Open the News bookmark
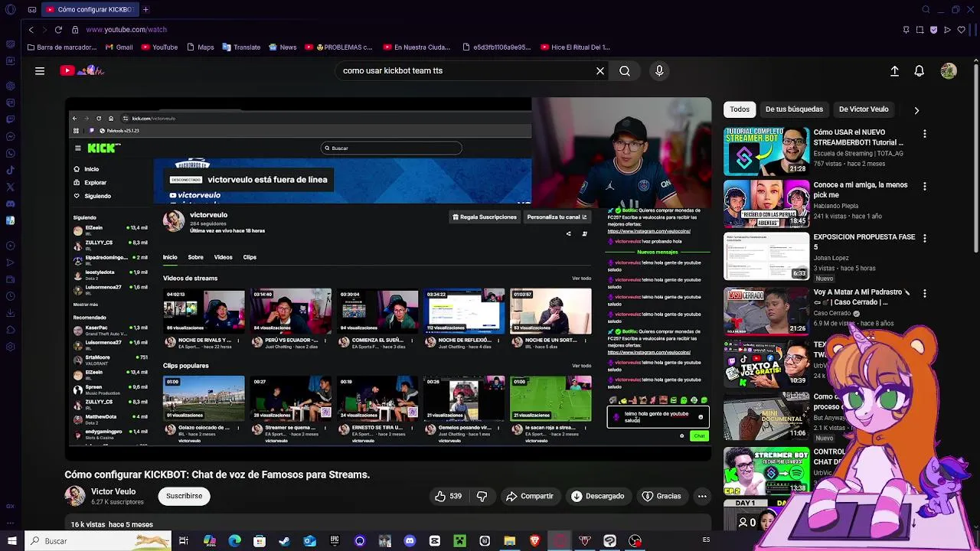980x551 pixels. point(283,47)
